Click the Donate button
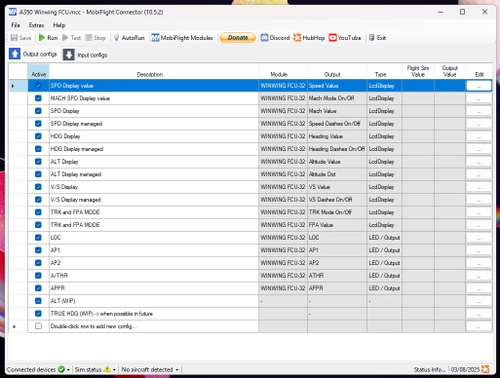Screen dimensions: 500x378 [238, 38]
